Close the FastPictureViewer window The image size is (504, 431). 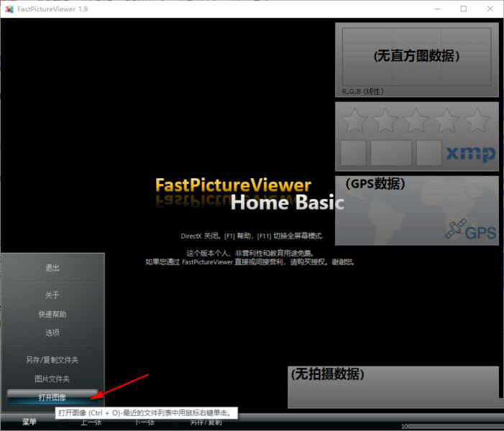(490, 9)
